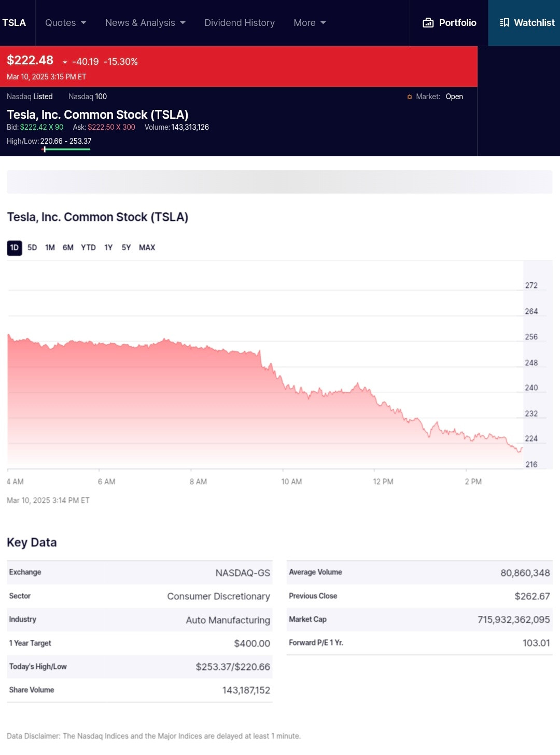Switch chart range to 1M

[50, 248]
